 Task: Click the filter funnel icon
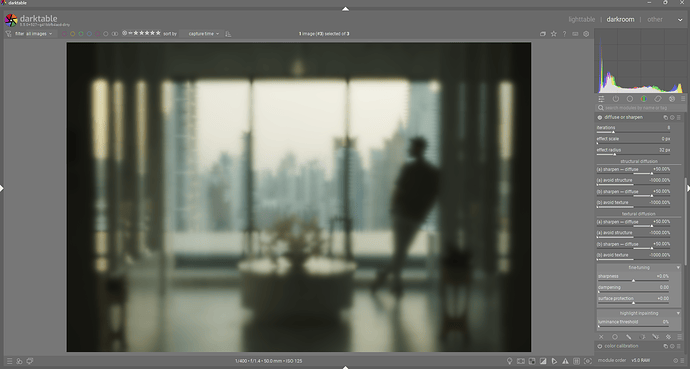(x=8, y=34)
